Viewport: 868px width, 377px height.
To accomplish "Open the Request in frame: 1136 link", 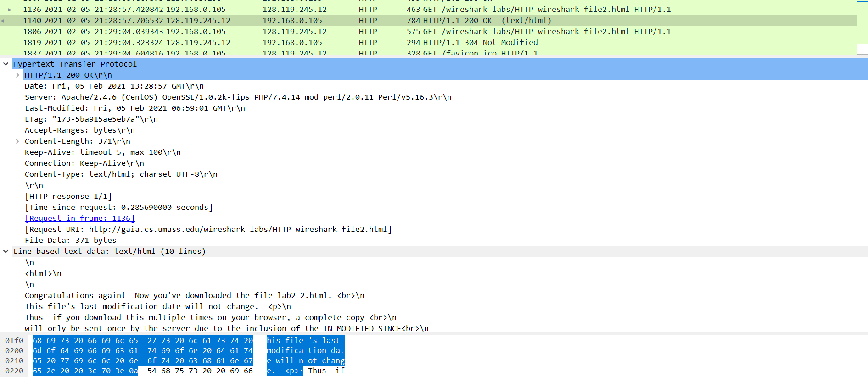I will [x=80, y=218].
